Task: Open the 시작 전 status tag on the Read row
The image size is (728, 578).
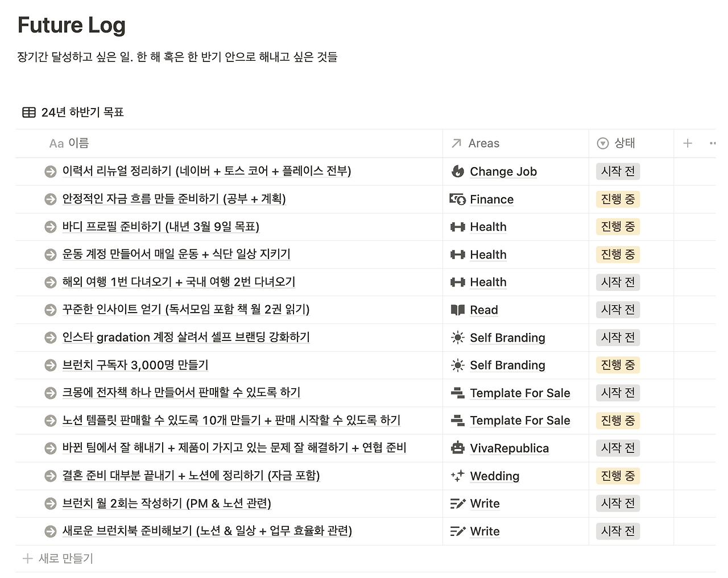Action: point(618,310)
